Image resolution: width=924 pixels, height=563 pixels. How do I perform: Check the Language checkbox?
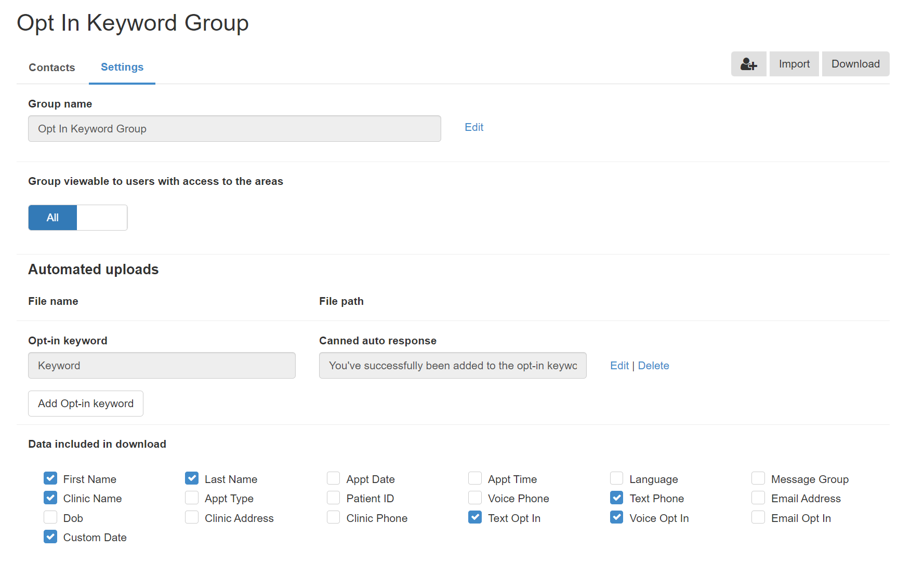click(x=617, y=478)
